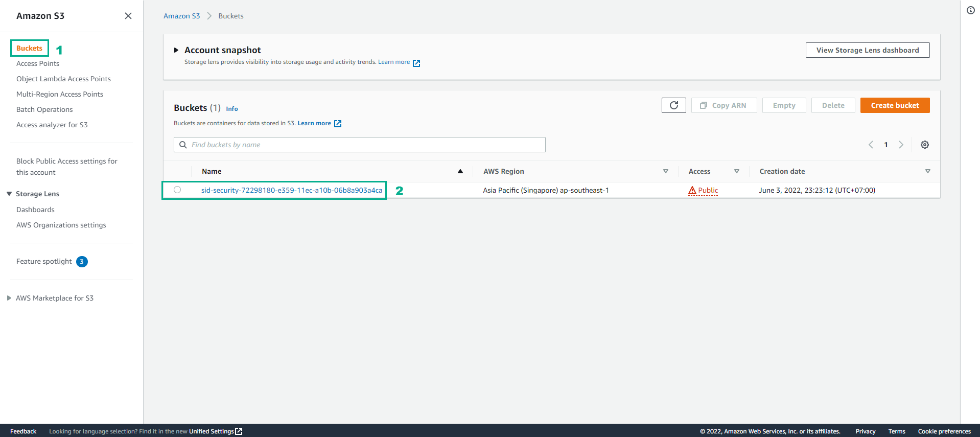Open Block Public Access settings for this account

[x=67, y=167]
